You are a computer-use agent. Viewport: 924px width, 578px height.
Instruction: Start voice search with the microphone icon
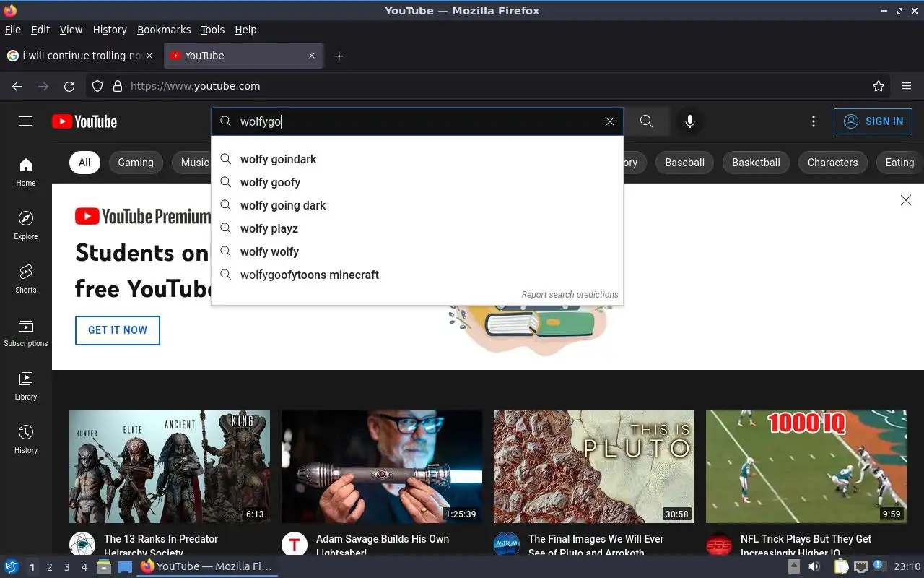click(x=690, y=121)
